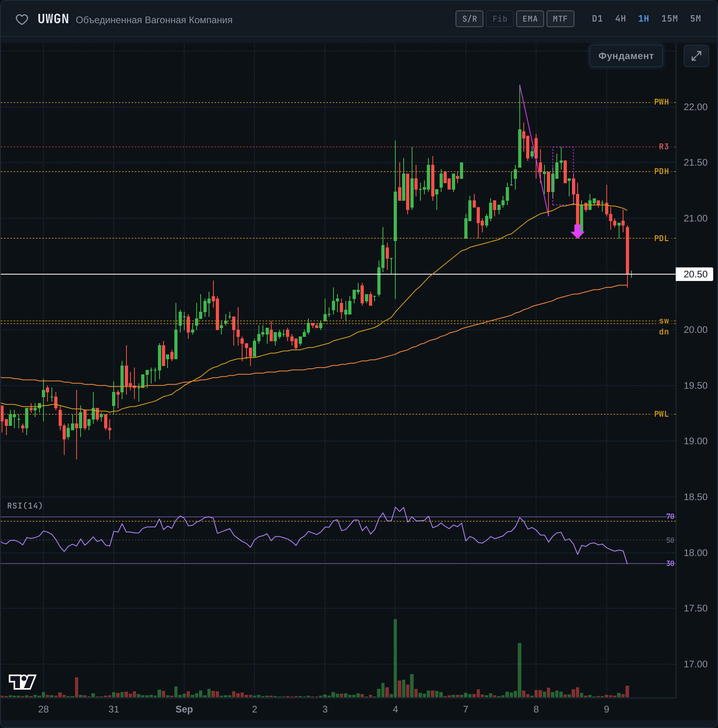The height and width of the screenshot is (728, 718).
Task: Click the 28 date label on time axis
Action: click(43, 709)
